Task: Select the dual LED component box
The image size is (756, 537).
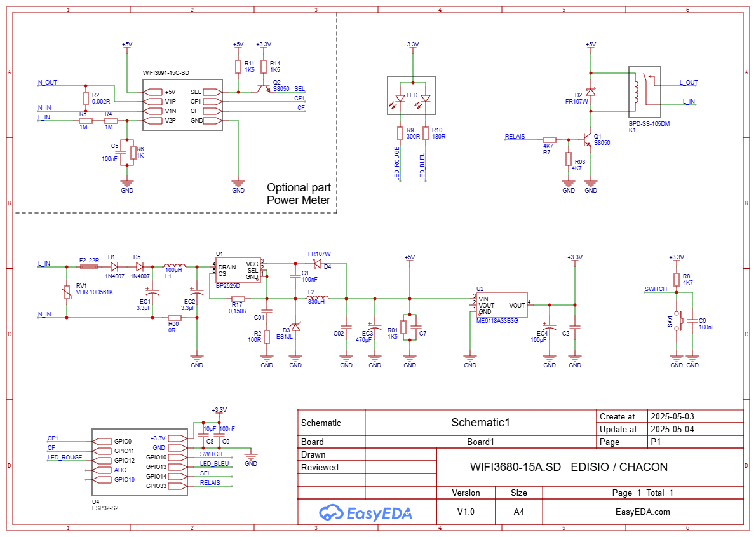Action: click(x=411, y=95)
